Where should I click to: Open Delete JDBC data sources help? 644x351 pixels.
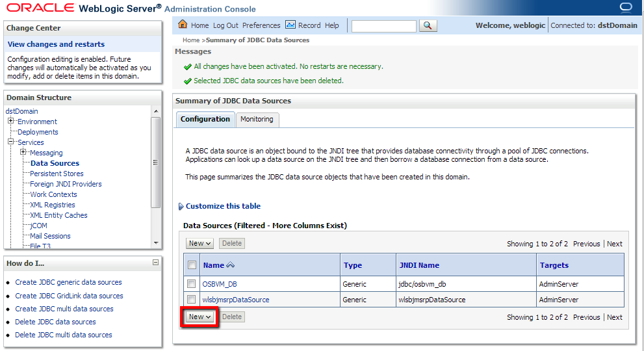pos(55,322)
